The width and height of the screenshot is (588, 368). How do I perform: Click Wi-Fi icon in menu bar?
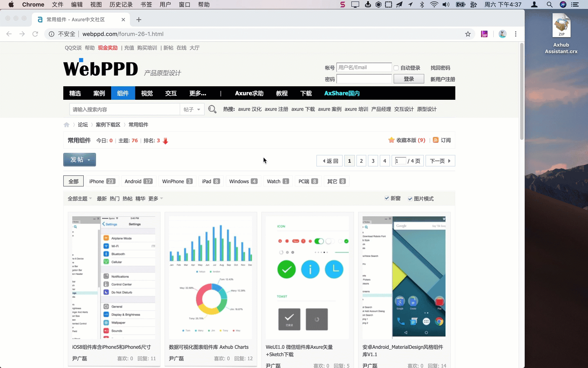(434, 4)
